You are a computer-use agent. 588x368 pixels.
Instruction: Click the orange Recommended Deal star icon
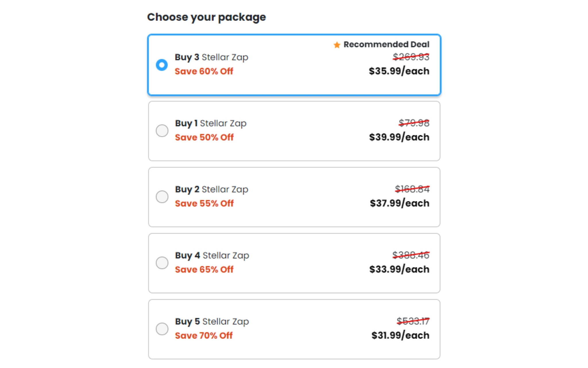337,45
